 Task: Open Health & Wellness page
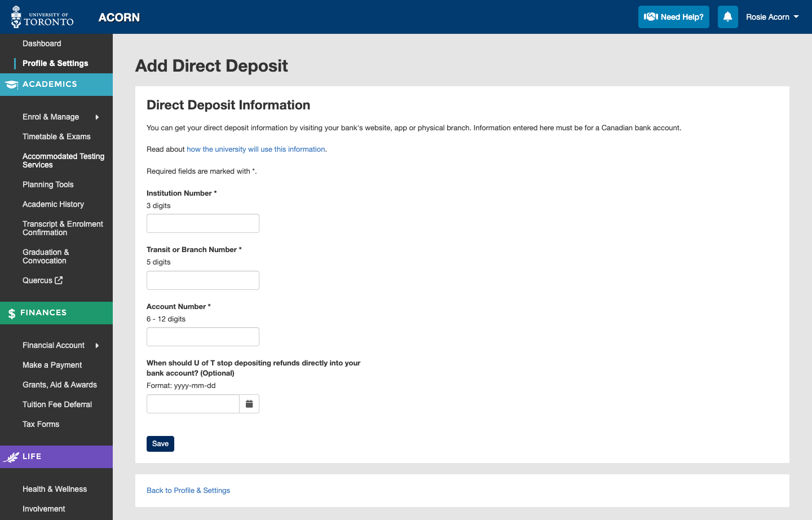55,489
